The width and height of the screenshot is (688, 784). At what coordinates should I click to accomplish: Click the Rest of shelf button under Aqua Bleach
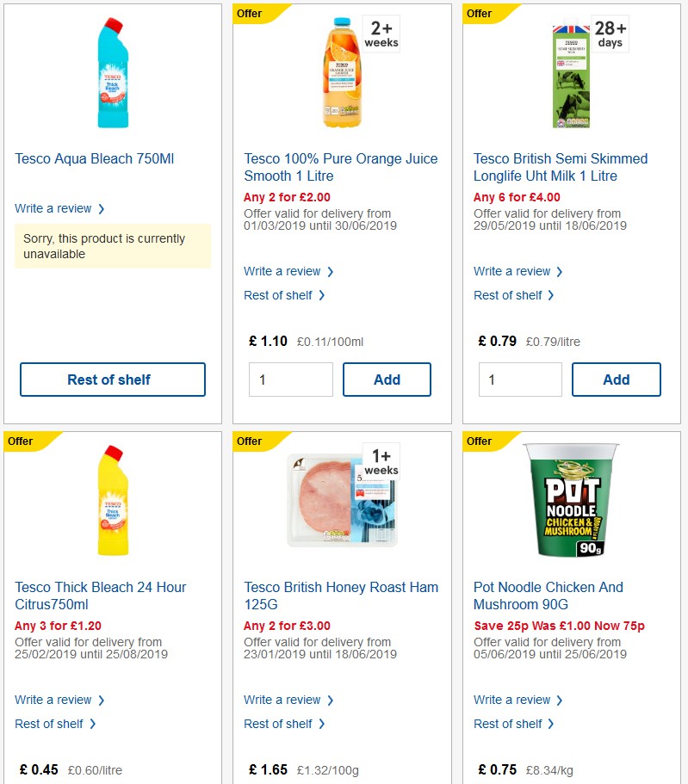112,379
